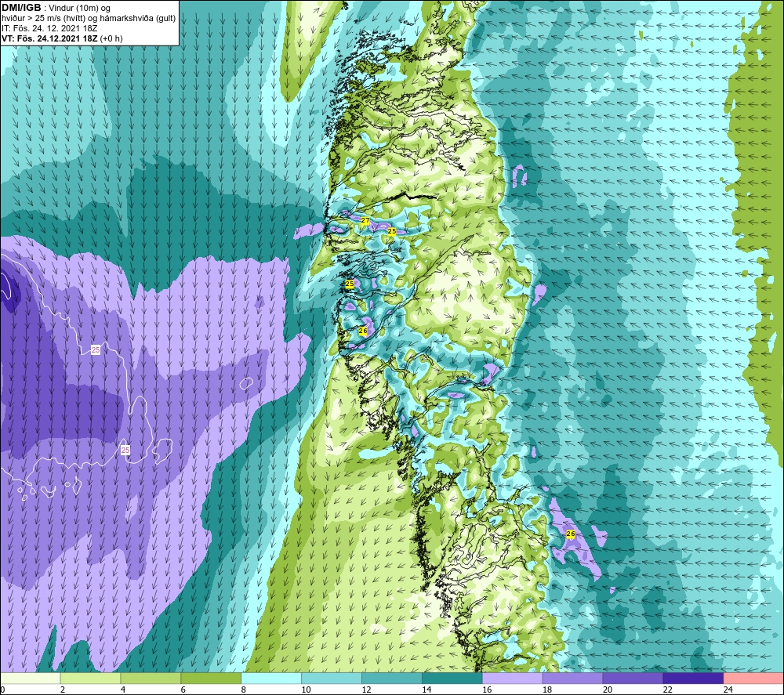The image size is (784, 695).
Task: Click the scale number 16 under the color bar
Action: point(487,690)
